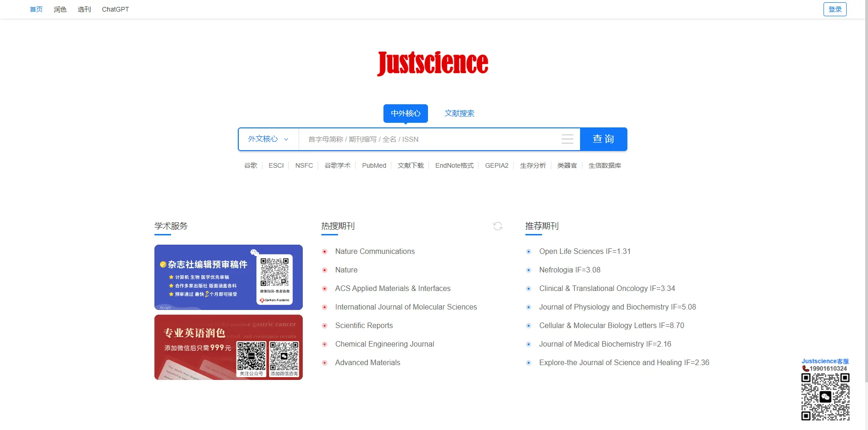Open the 生存分析 quick link
The height and width of the screenshot is (430, 868).
(533, 165)
